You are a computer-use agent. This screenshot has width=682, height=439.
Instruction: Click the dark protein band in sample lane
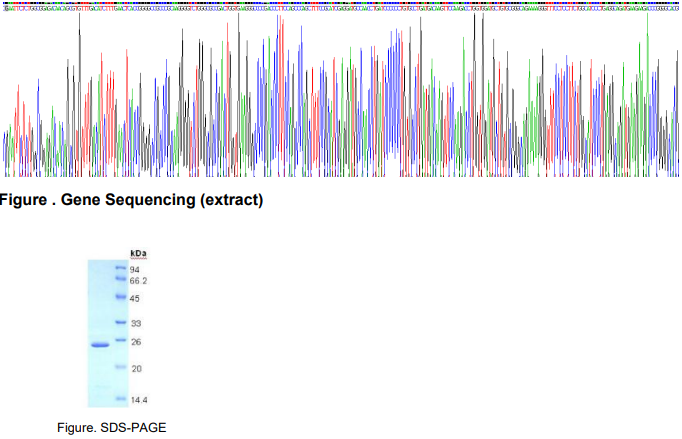(x=99, y=345)
